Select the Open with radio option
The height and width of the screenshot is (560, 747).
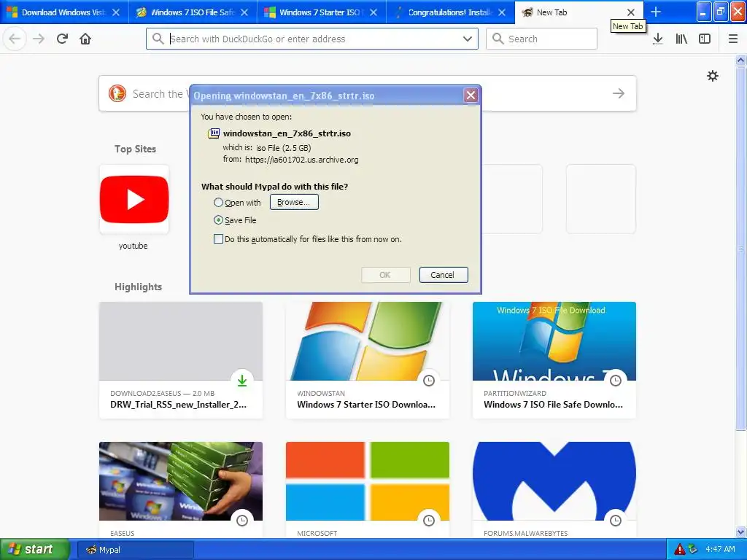[218, 203]
